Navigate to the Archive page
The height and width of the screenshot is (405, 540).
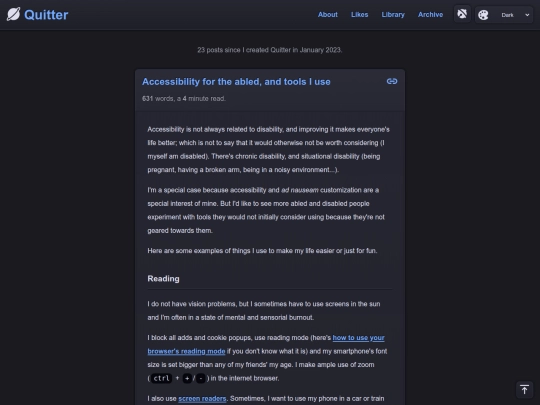click(430, 14)
